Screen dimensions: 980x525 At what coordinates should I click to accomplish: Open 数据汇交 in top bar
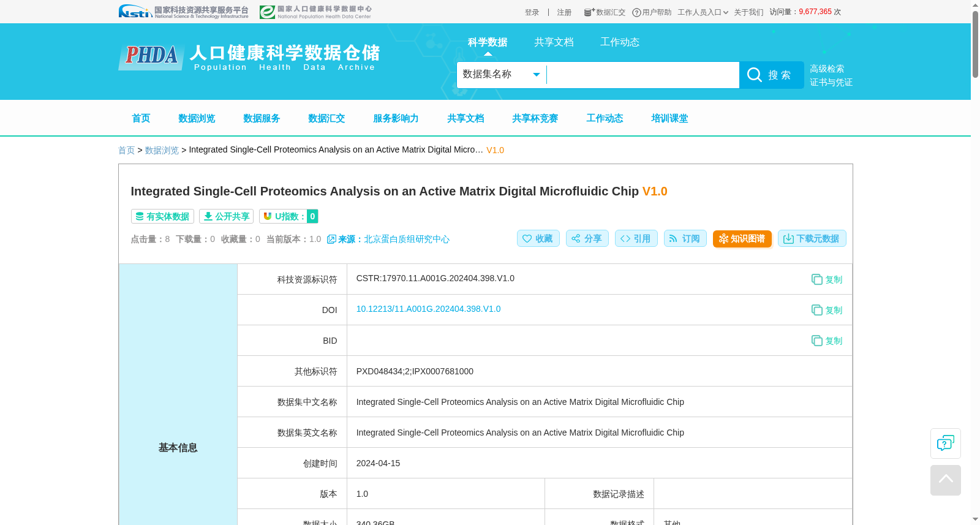605,12
